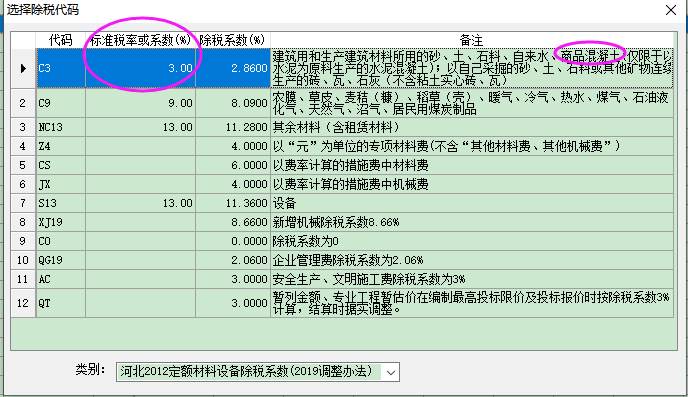Close the 选择除税代码 dialog
Image resolution: width=688 pixels, height=397 pixels.
tap(670, 10)
